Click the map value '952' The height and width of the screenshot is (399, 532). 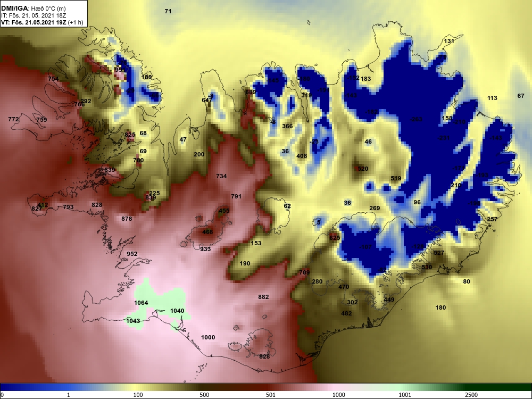tap(132, 254)
